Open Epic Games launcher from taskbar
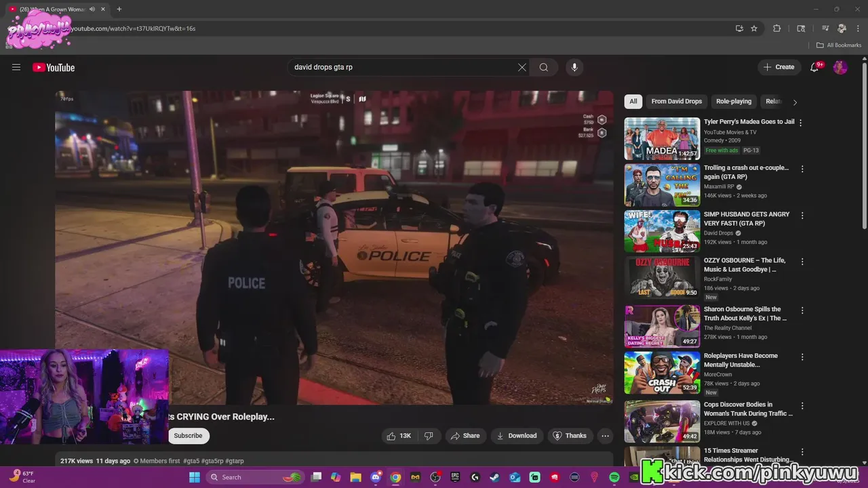 coord(455,477)
